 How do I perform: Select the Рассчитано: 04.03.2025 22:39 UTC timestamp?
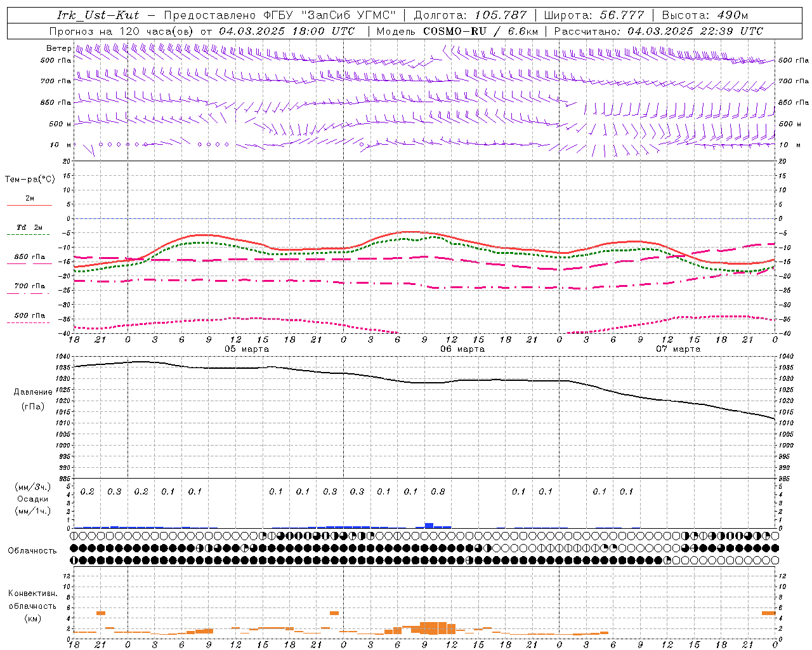pos(658,30)
